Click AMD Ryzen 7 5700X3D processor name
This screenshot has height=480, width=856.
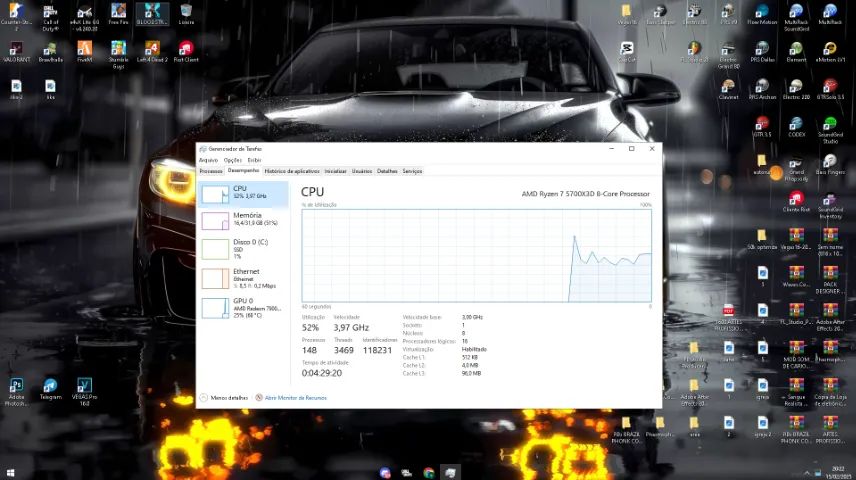(585, 194)
